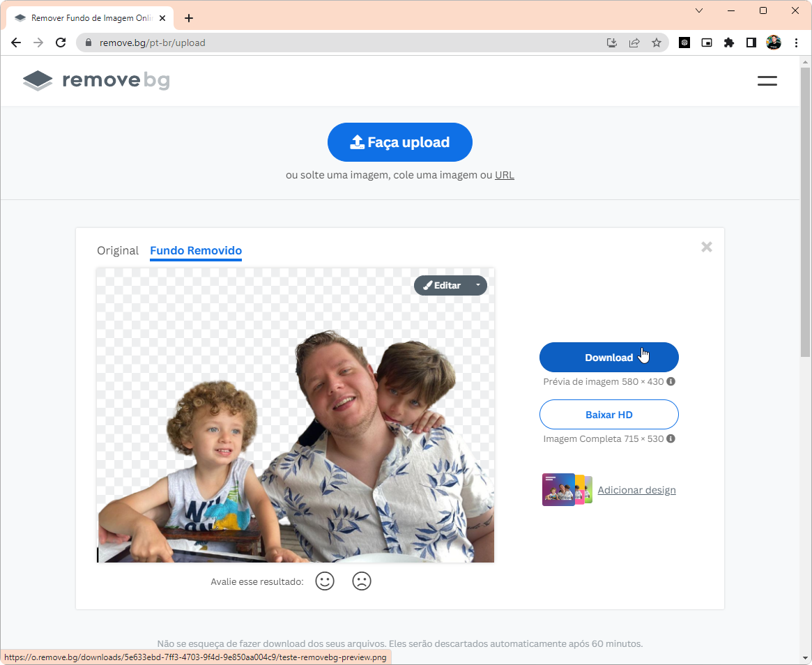Image resolution: width=812 pixels, height=665 pixels.
Task: Share this page via the share icon
Action: pos(634,43)
